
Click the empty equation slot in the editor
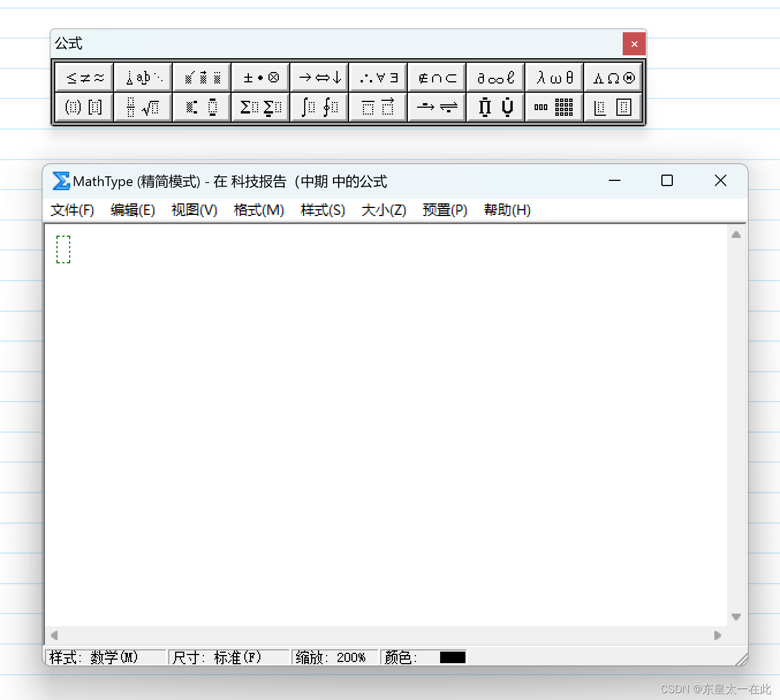(x=63, y=249)
